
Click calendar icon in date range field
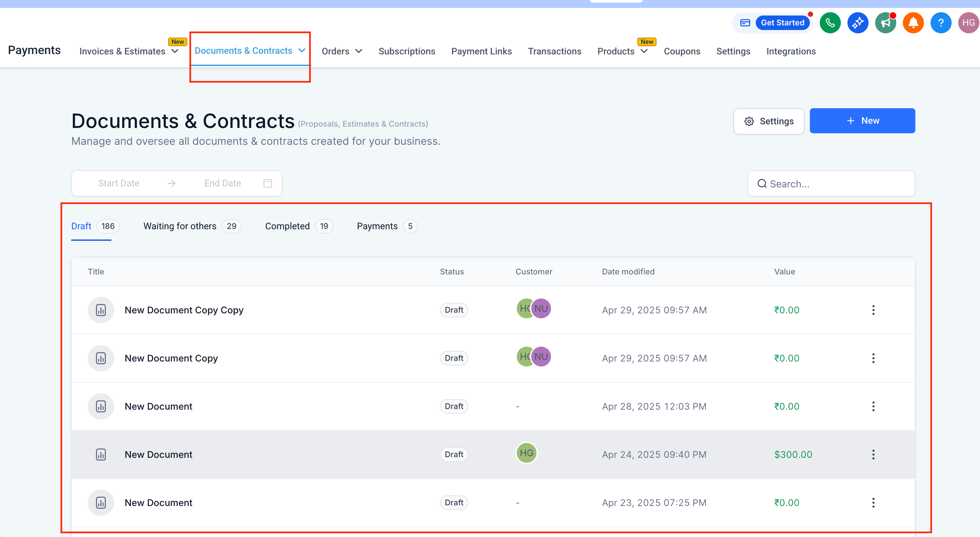tap(267, 183)
